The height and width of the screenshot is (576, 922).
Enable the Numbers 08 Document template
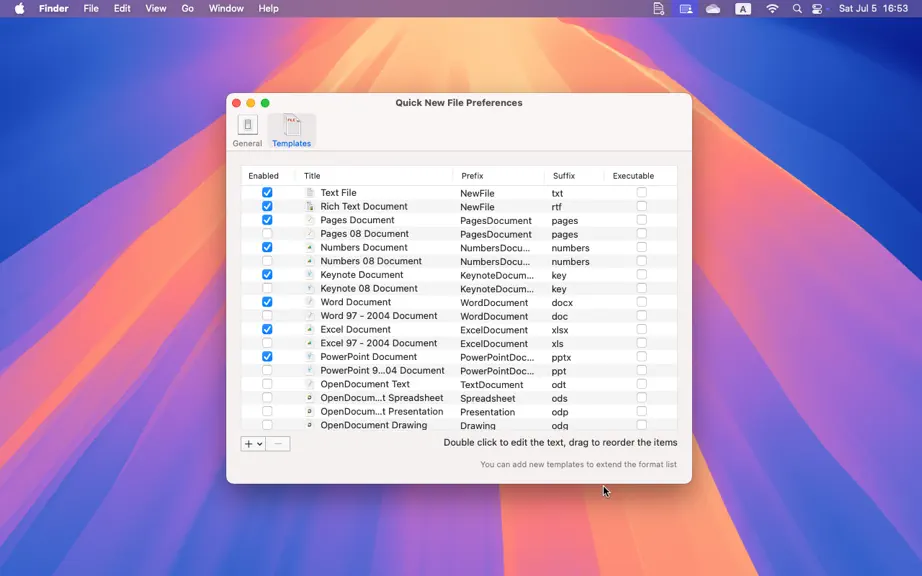267,261
